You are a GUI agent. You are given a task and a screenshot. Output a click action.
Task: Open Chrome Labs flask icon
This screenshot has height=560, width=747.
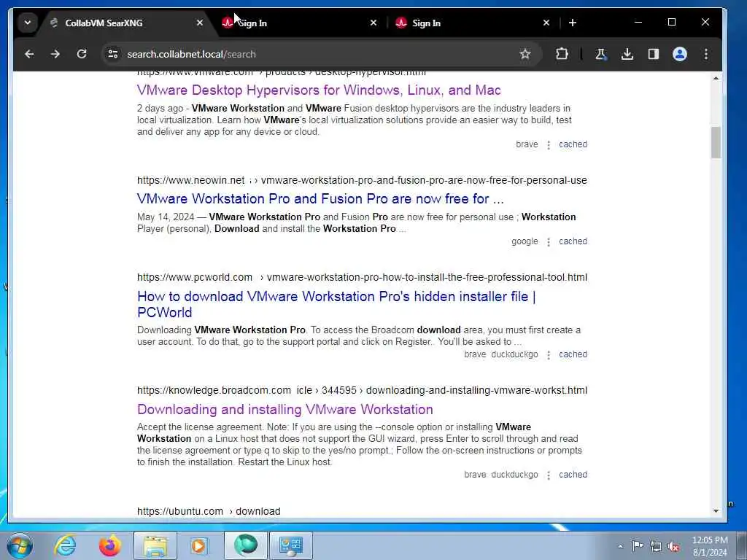pyautogui.click(x=601, y=54)
